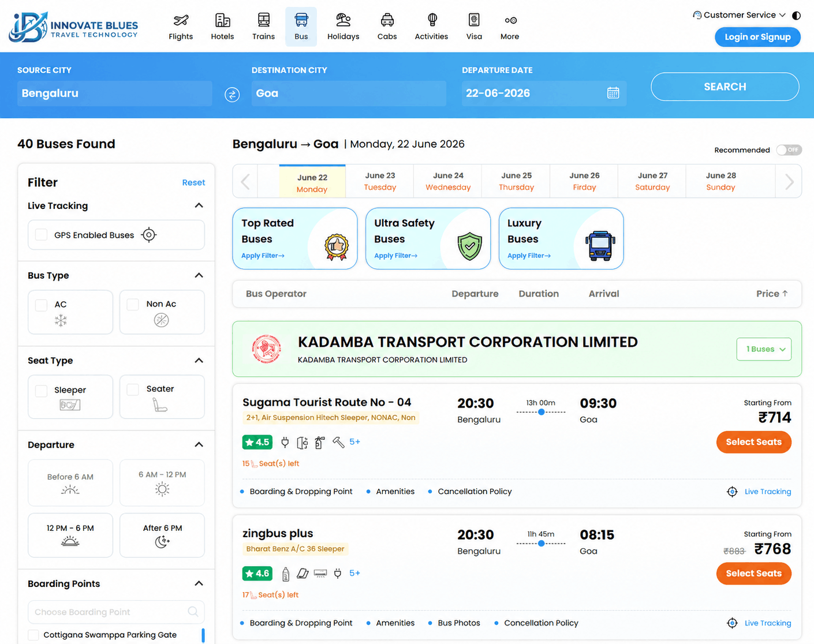814x644 pixels.
Task: Collapse the Seat Type filter section
Action: pyautogui.click(x=199, y=361)
